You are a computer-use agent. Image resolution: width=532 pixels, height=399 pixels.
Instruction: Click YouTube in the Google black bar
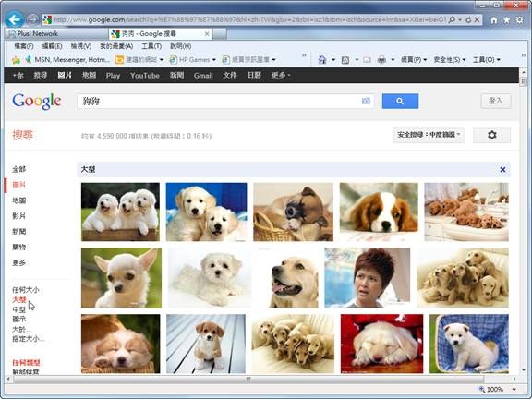coord(144,76)
